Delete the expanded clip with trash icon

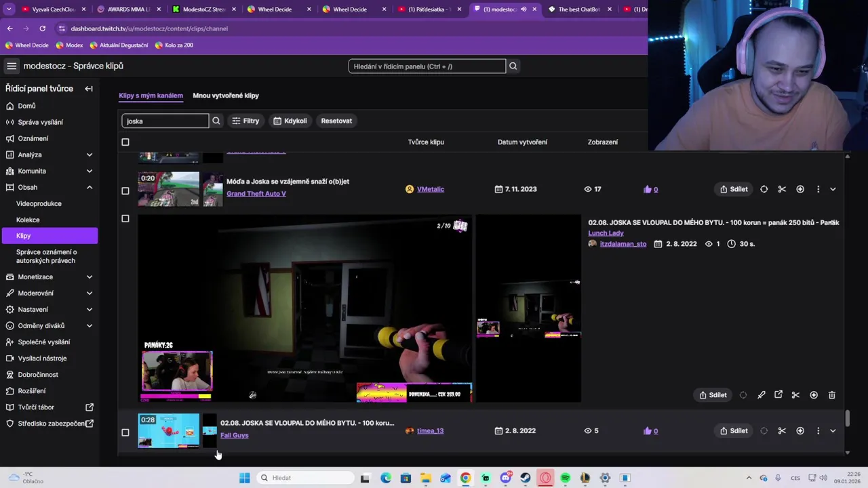pos(832,395)
